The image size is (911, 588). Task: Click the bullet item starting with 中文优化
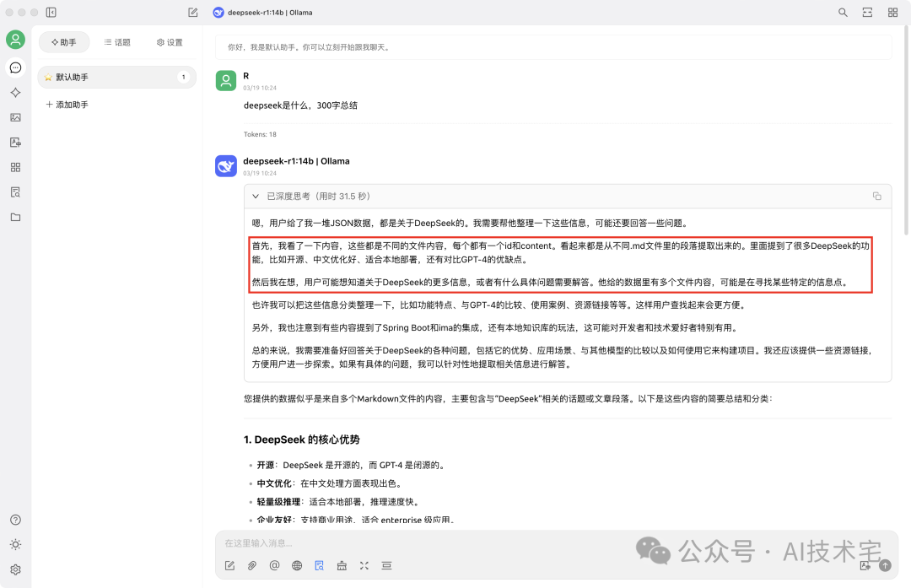coord(330,483)
